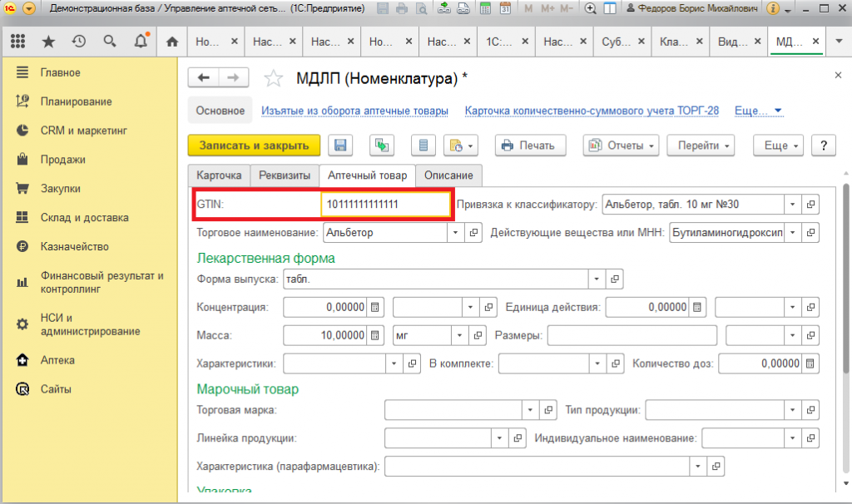Click the search magnifier icon

coord(109,42)
